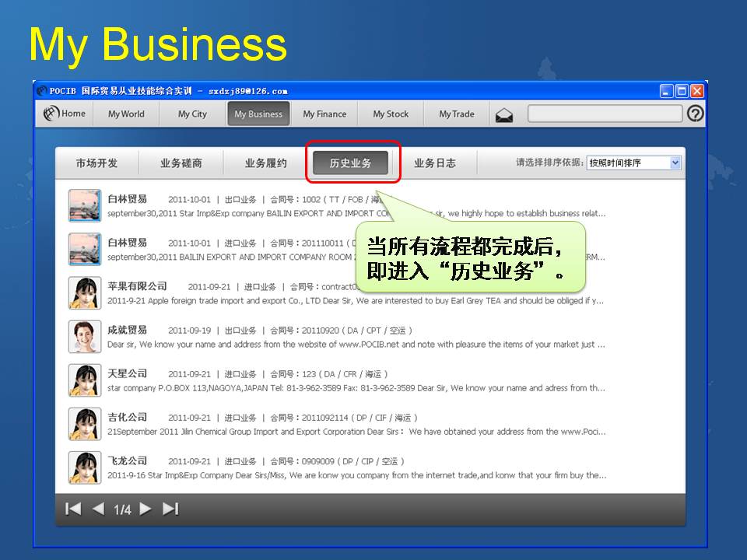Open the help question mark icon
Image resolution: width=747 pixels, height=560 pixels.
pyautogui.click(x=696, y=114)
